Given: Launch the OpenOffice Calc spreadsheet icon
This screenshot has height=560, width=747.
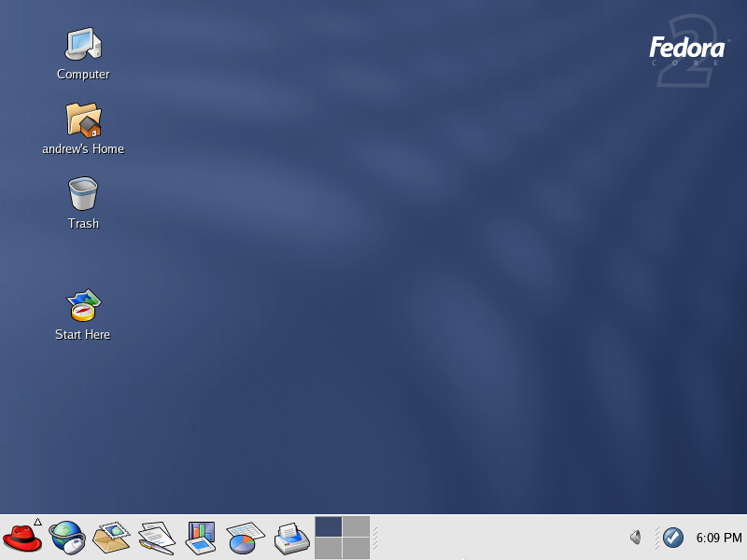Looking at the screenshot, I should [246, 538].
